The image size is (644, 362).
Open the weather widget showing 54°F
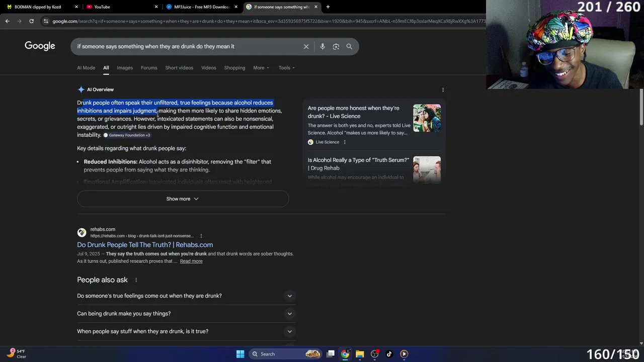click(17, 354)
